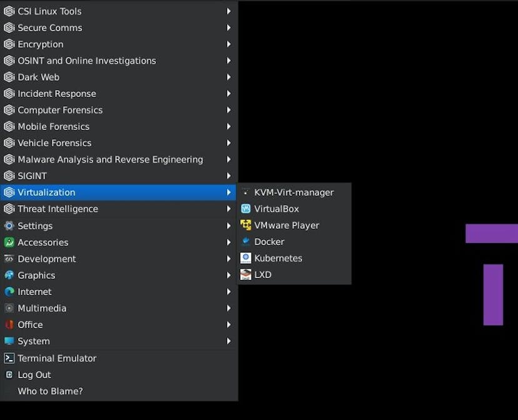518x420 pixels.
Task: Click the LXD icon
Action: 245,274
